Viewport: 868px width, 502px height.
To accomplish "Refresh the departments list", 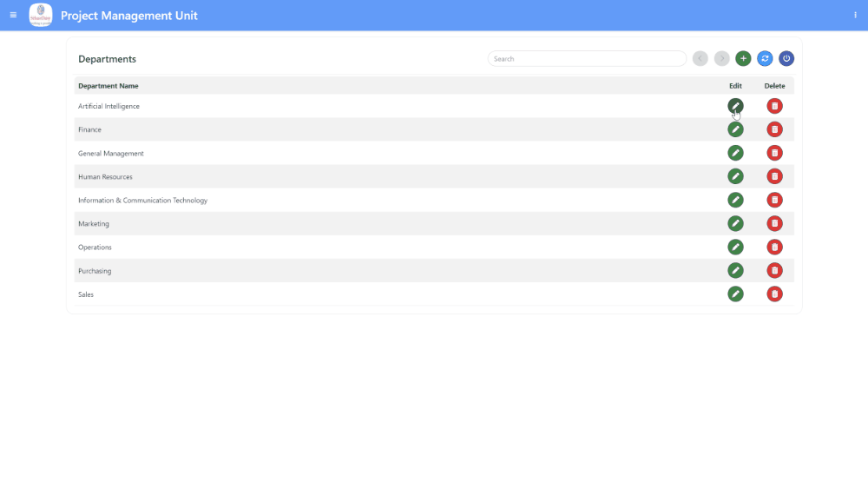I will point(765,58).
